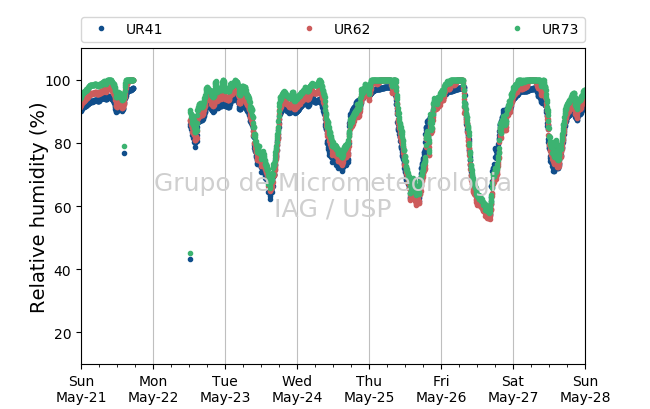650x409 pixels.
Task: Click the Thu May-25 date label
Action: [x=369, y=389]
